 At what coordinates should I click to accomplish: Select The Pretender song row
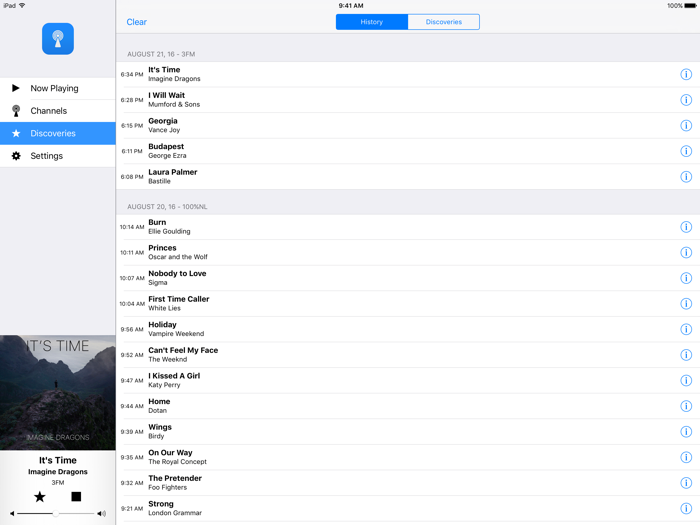pyautogui.click(x=408, y=483)
